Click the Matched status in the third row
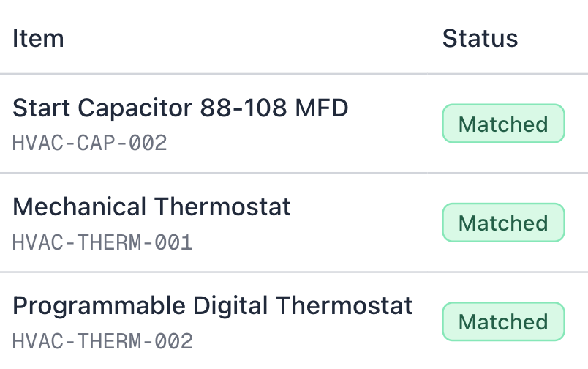This screenshot has height=369, width=588. [503, 321]
